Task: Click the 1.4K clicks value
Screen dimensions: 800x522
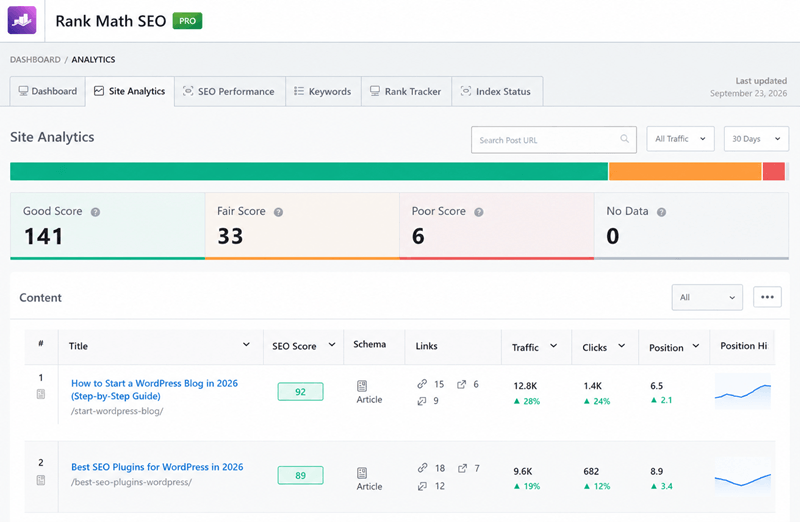Action: click(x=593, y=386)
